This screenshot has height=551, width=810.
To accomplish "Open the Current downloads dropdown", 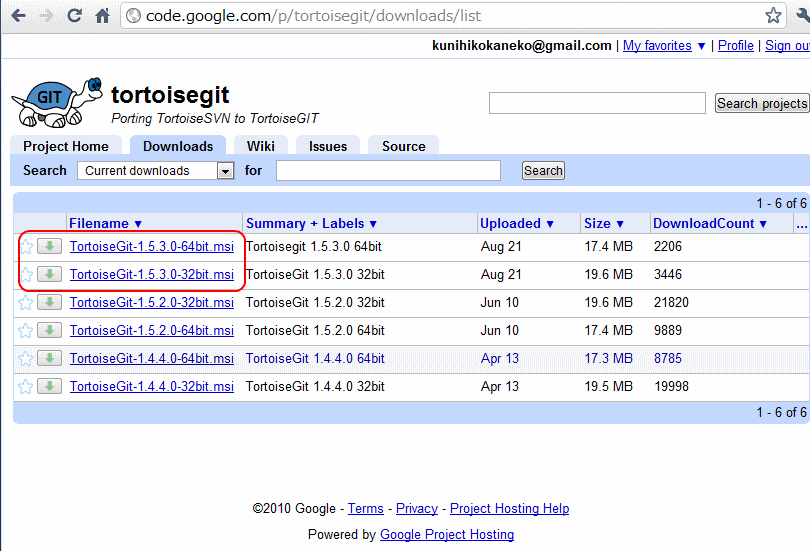I will click(155, 170).
